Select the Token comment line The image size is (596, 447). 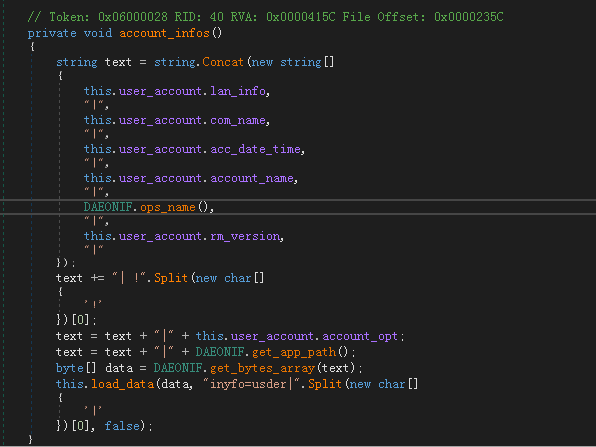(265, 17)
